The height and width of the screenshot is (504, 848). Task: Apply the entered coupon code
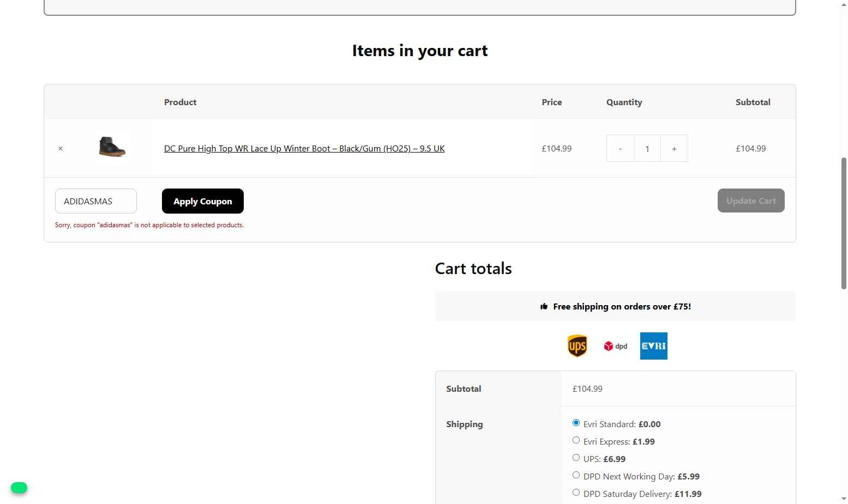203,201
